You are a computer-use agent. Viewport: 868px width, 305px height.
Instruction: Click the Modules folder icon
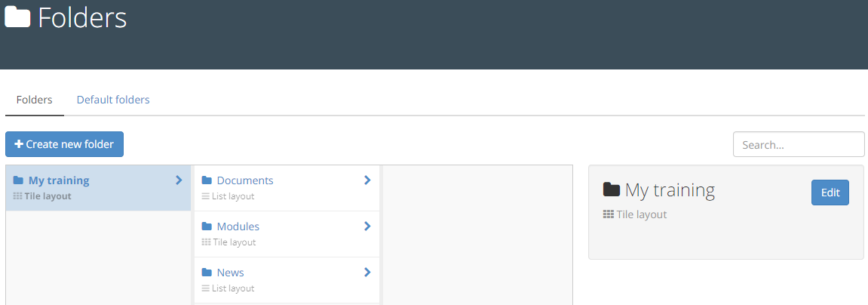pos(207,227)
